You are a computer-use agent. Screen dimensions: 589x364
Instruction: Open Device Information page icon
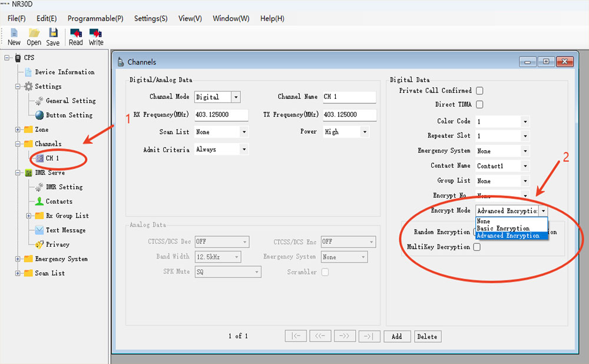pyautogui.click(x=28, y=72)
